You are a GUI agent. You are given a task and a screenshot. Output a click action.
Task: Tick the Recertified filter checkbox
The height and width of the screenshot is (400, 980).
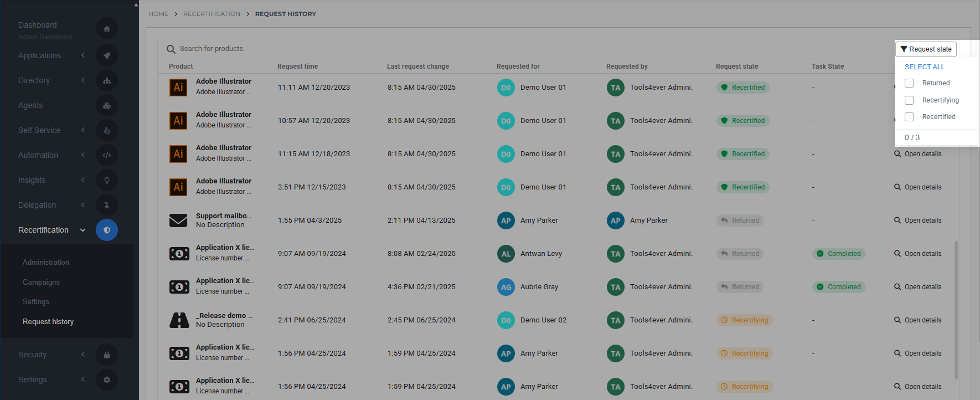[x=909, y=117]
